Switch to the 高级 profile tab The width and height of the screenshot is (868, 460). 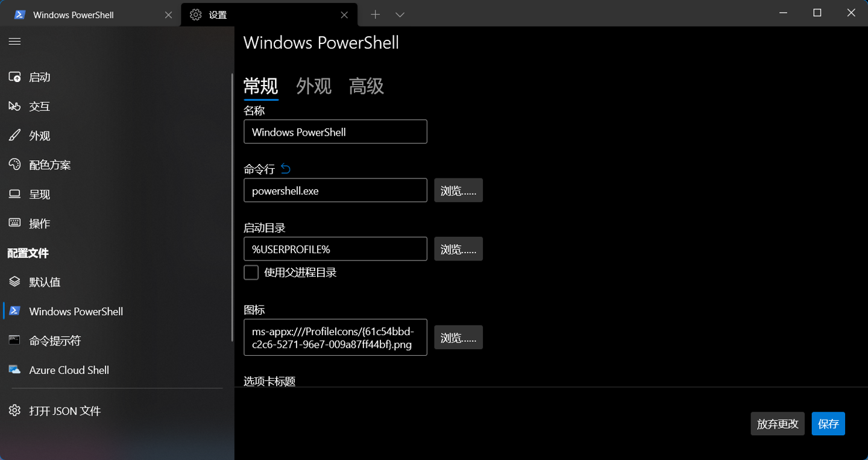tap(366, 86)
